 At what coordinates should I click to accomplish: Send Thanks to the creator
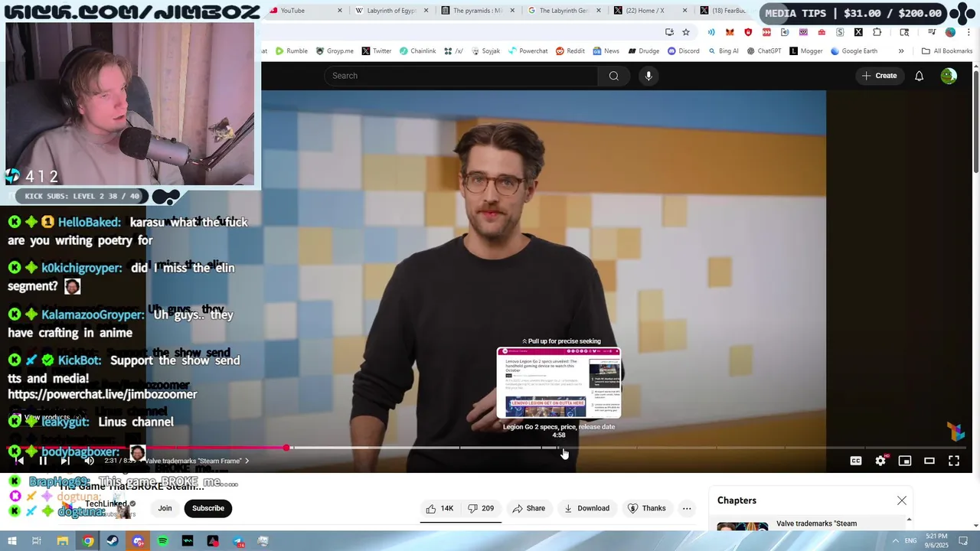click(x=646, y=508)
